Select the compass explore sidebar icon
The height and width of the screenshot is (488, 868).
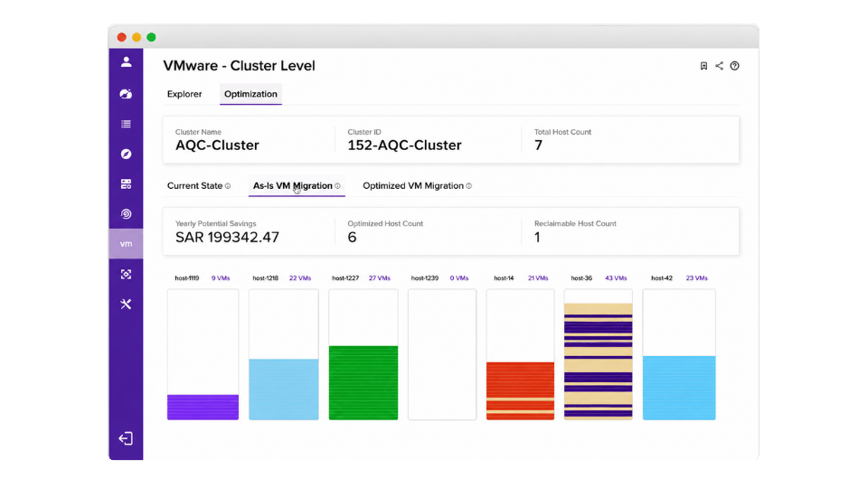point(127,154)
